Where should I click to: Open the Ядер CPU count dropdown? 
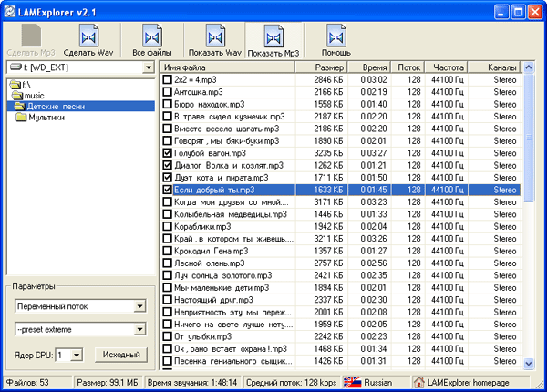[77, 355]
